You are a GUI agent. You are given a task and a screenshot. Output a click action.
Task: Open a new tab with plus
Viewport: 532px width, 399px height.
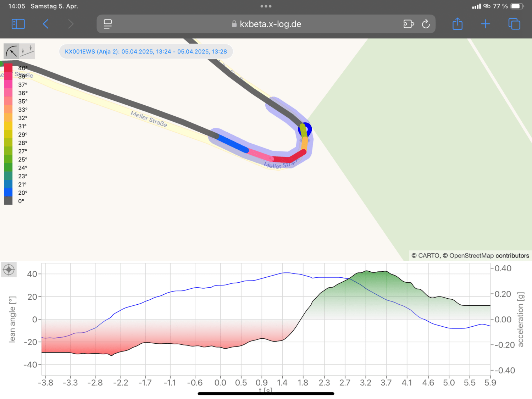pyautogui.click(x=486, y=24)
